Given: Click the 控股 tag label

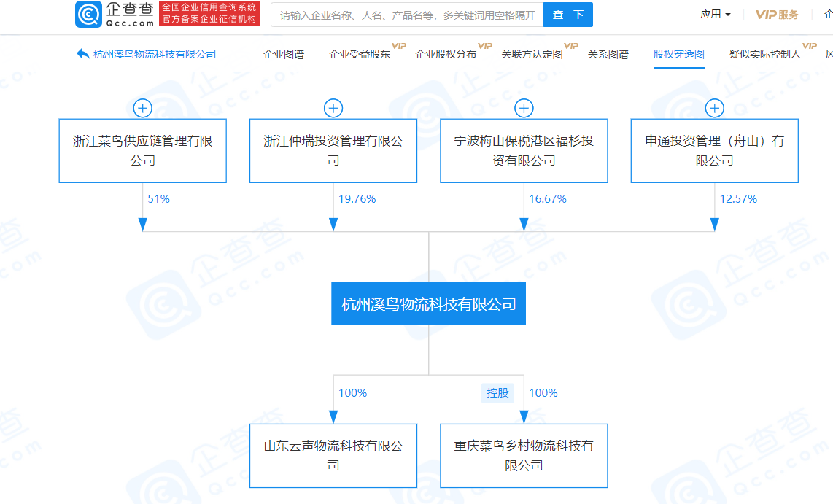Looking at the screenshot, I should (497, 393).
